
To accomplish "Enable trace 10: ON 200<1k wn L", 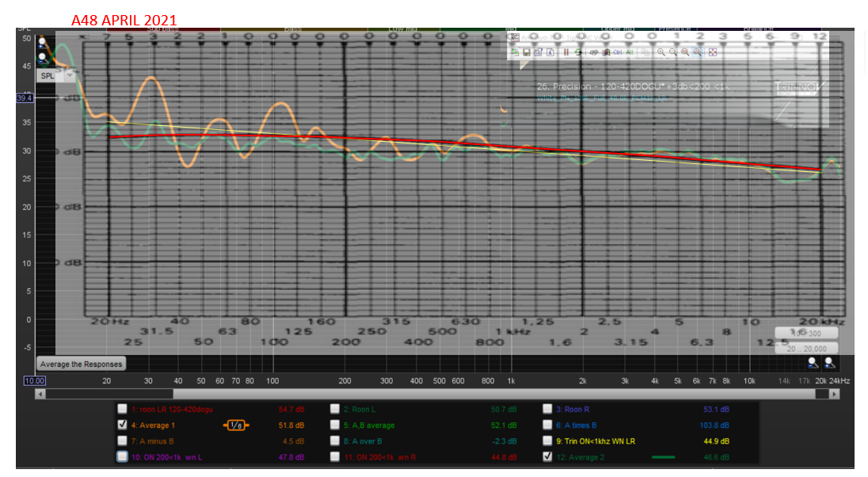I will click(x=122, y=456).
